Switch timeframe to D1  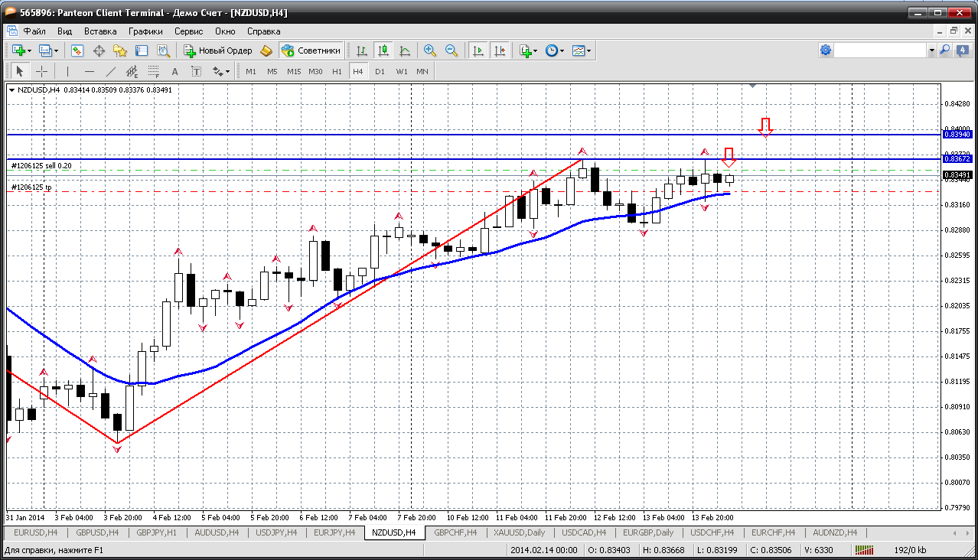(x=380, y=71)
